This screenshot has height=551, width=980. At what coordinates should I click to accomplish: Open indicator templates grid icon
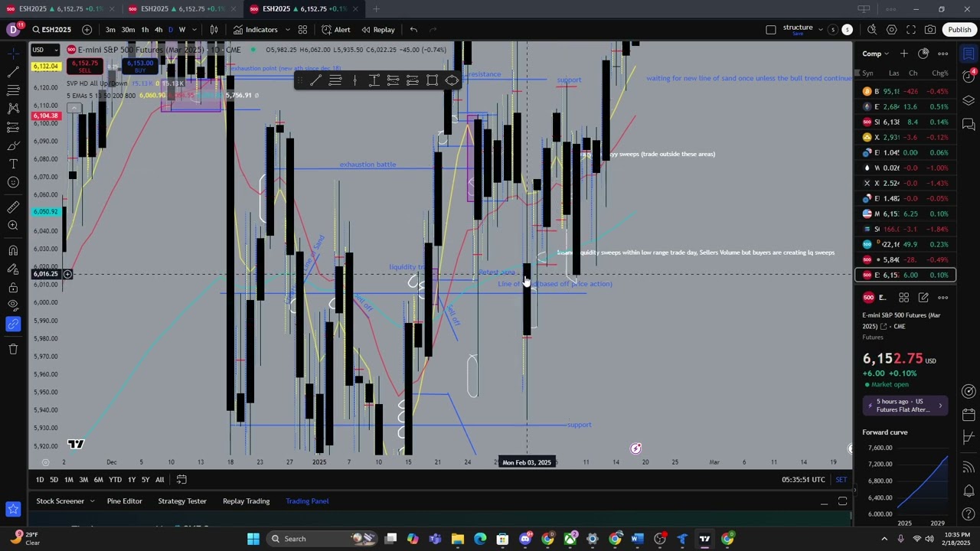(x=302, y=30)
